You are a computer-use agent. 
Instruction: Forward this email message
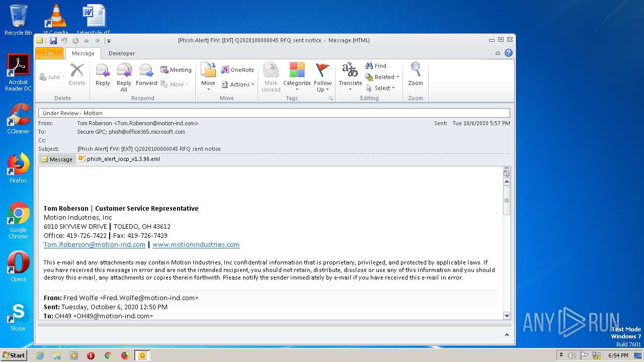tap(146, 75)
